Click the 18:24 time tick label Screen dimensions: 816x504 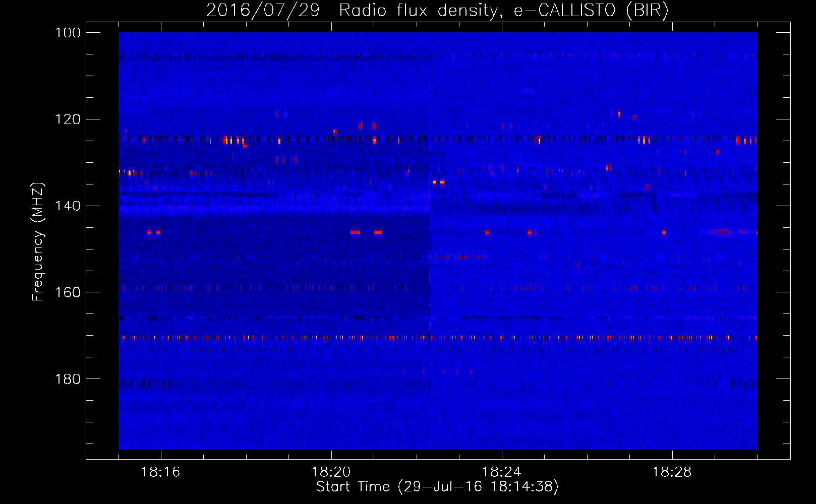point(502,472)
